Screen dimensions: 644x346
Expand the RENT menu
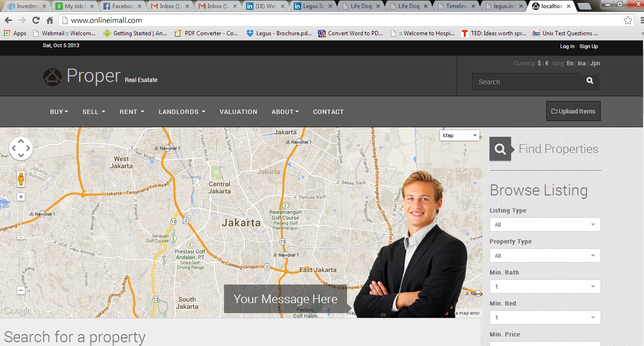[132, 112]
